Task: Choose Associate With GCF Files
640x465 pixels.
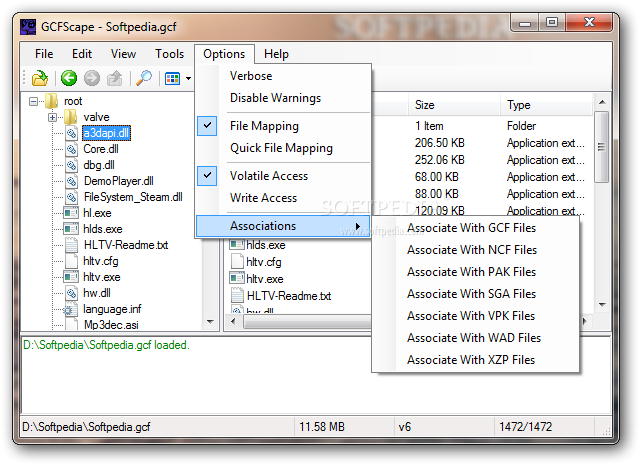Action: click(x=476, y=228)
